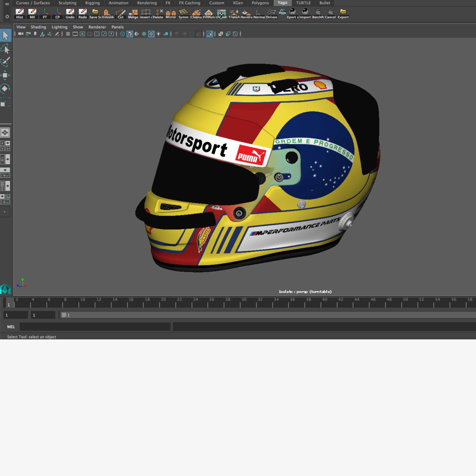Click the CP center pivot shelf icon
Image resolution: width=476 pixels, height=476 pixels.
tap(57, 14)
